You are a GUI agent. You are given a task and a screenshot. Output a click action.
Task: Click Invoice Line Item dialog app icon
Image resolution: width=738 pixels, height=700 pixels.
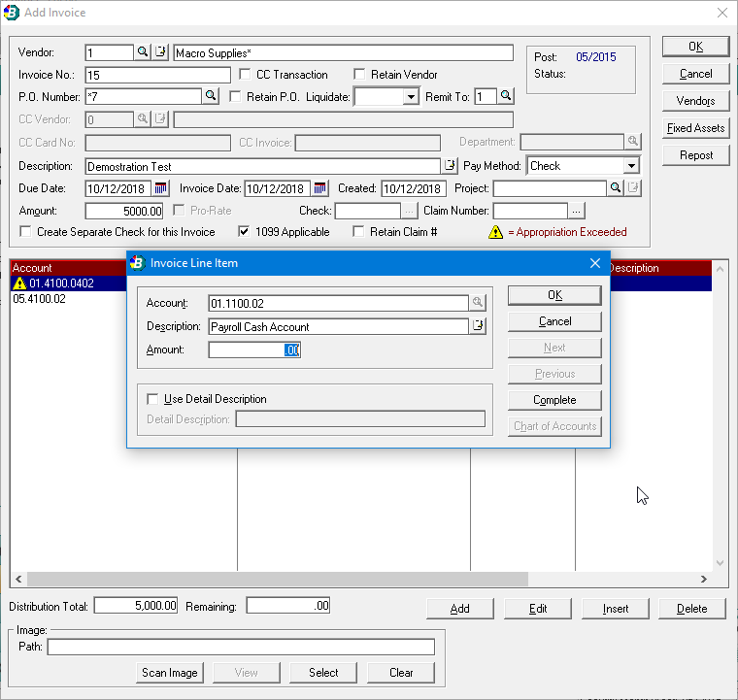(x=138, y=263)
